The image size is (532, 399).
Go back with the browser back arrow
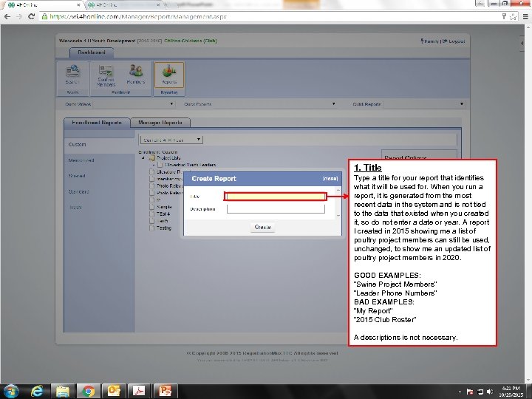[7, 16]
